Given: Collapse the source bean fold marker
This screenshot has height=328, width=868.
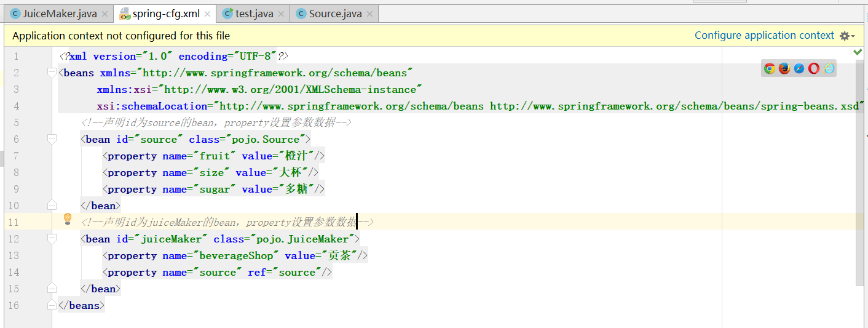Looking at the screenshot, I should [52, 140].
